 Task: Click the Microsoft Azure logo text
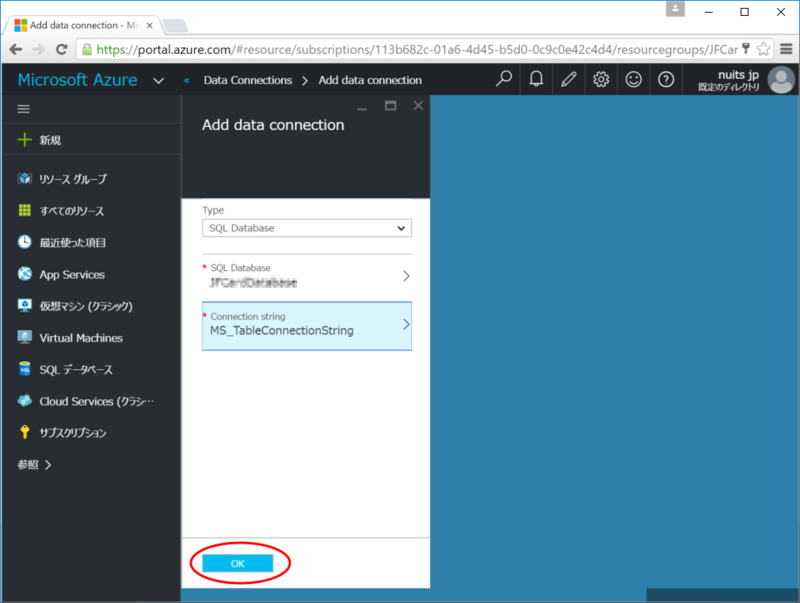pyautogui.click(x=78, y=80)
